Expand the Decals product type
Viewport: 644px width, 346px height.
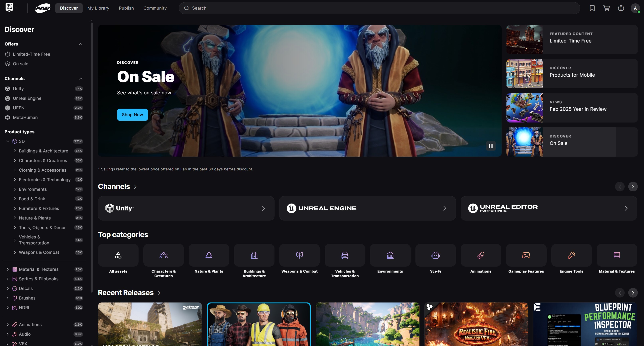8,289
